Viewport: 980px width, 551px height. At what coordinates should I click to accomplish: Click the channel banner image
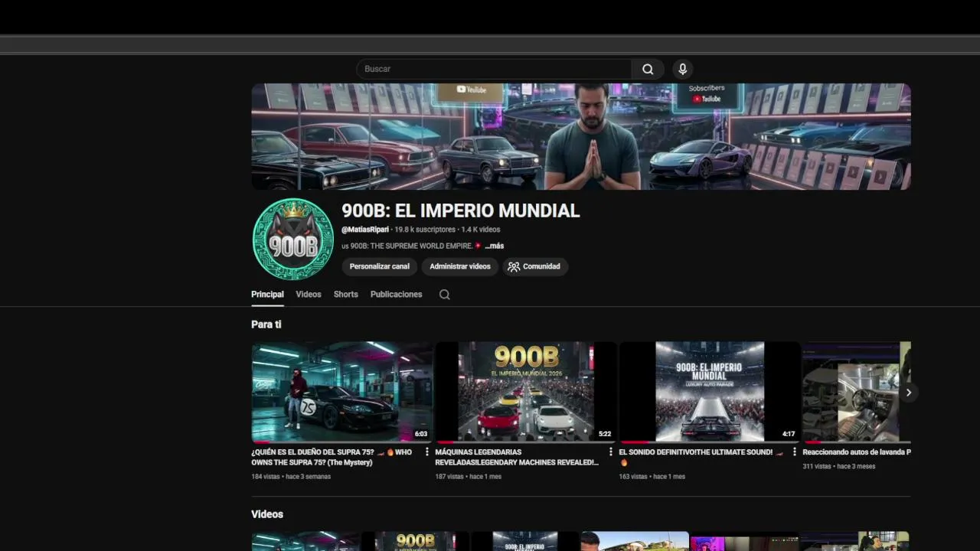tap(581, 136)
